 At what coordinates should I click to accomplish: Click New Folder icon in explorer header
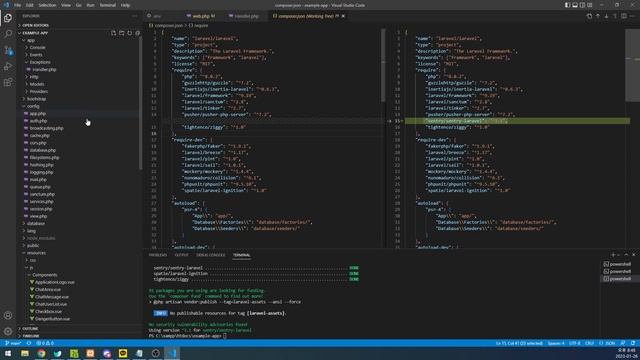coord(122,33)
